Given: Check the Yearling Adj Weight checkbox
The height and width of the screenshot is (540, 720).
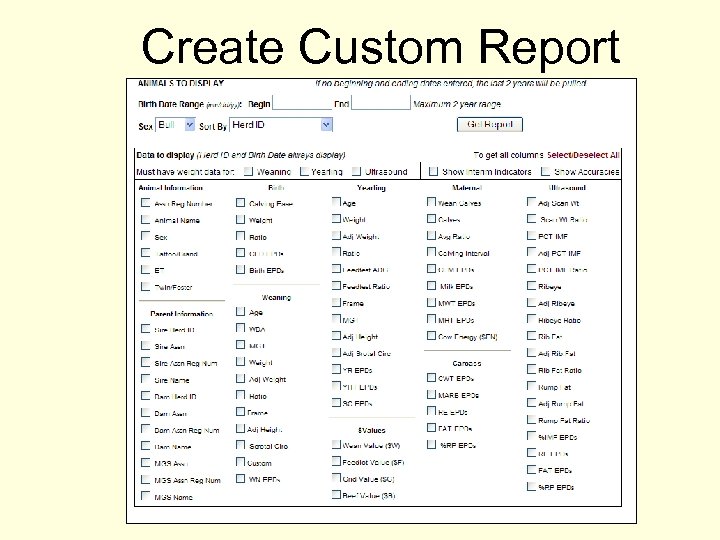Looking at the screenshot, I should pyautogui.click(x=336, y=236).
